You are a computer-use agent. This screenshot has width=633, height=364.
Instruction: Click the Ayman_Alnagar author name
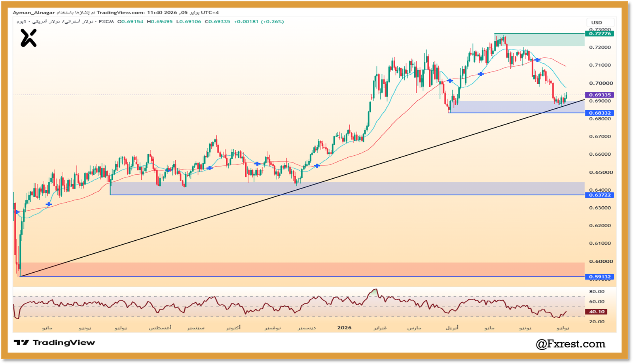(34, 13)
